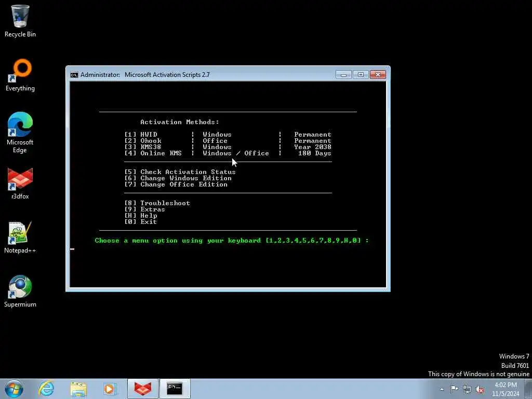Click the '[3] KMS38' menu line
Image resolution: width=532 pixels, height=399 pixels.
(228, 147)
